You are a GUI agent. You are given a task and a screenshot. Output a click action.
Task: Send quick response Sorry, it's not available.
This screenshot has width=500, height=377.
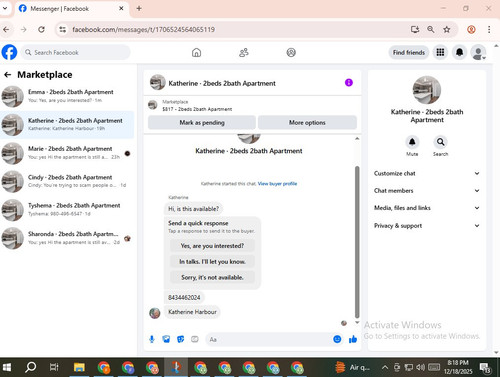(212, 277)
